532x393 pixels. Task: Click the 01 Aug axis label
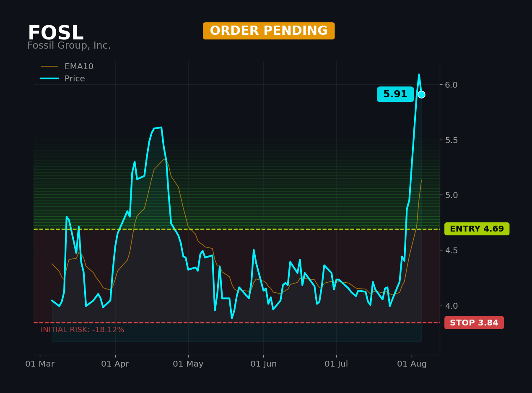412,364
